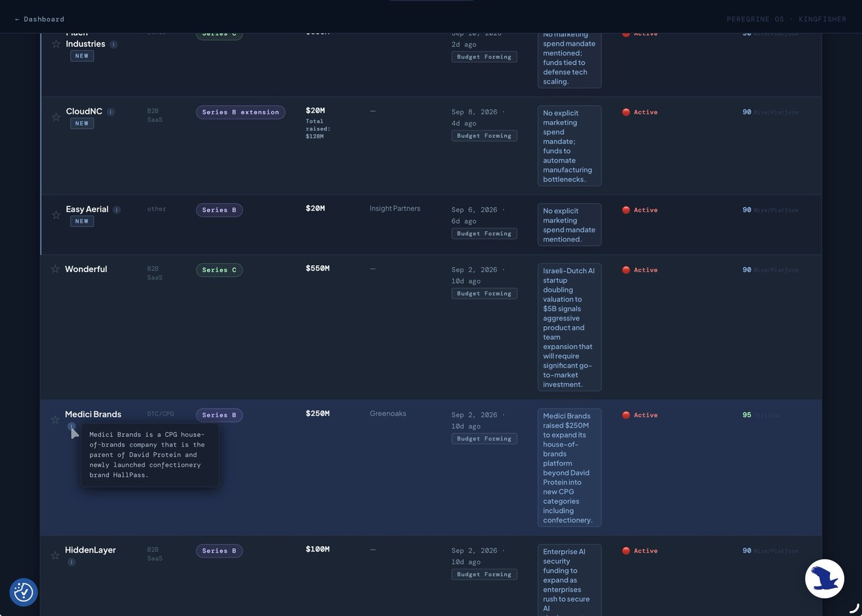The height and width of the screenshot is (616, 862).
Task: Click the Sep 8, 2026 date
Action: click(x=474, y=112)
